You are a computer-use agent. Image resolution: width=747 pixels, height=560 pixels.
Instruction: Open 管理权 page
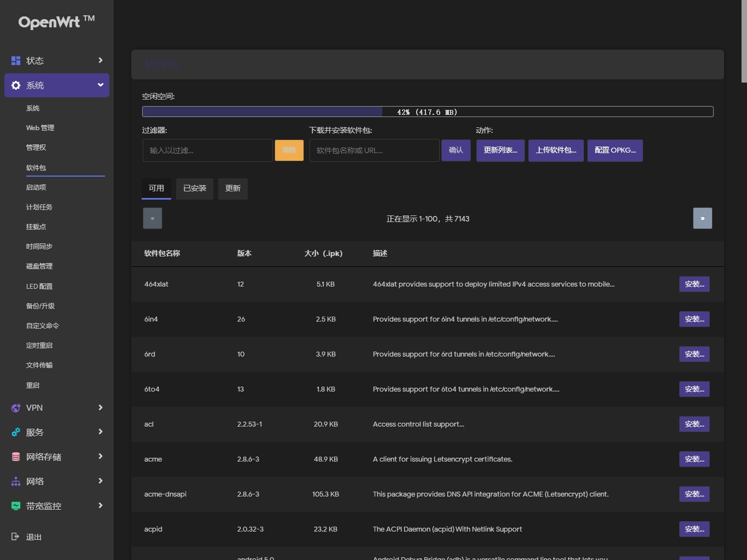tap(36, 148)
